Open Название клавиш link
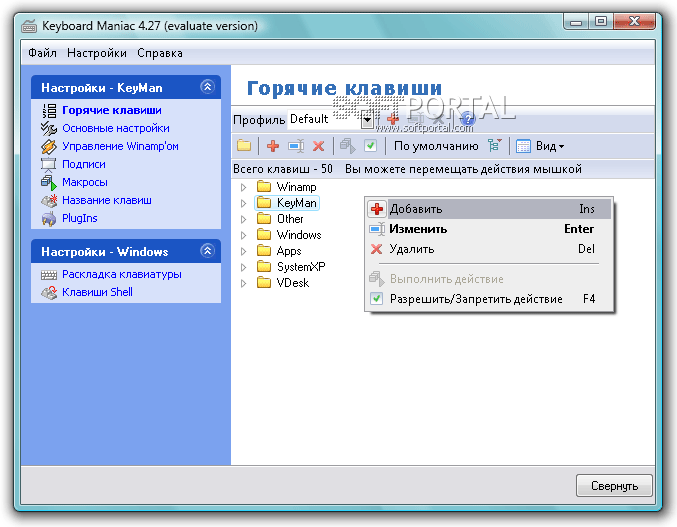The image size is (677, 527). [x=107, y=200]
